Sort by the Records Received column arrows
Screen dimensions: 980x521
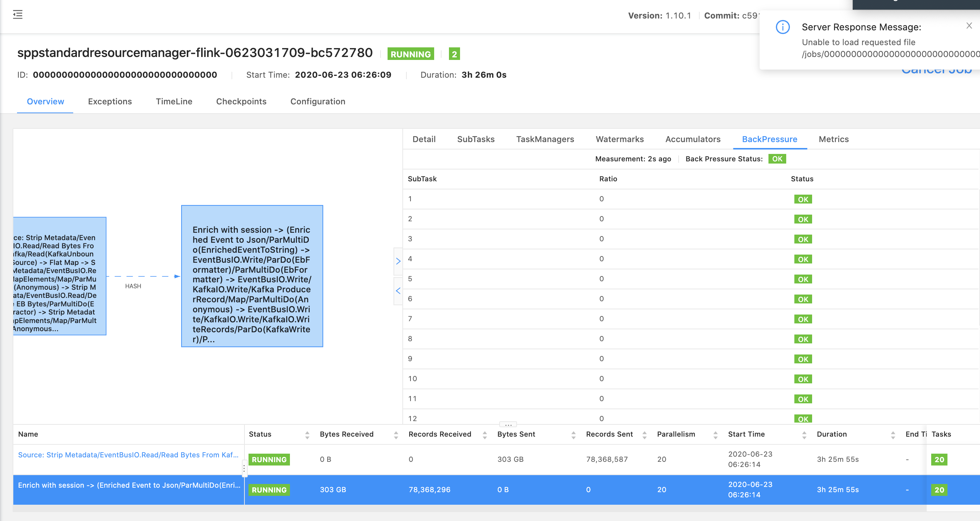pyautogui.click(x=484, y=435)
